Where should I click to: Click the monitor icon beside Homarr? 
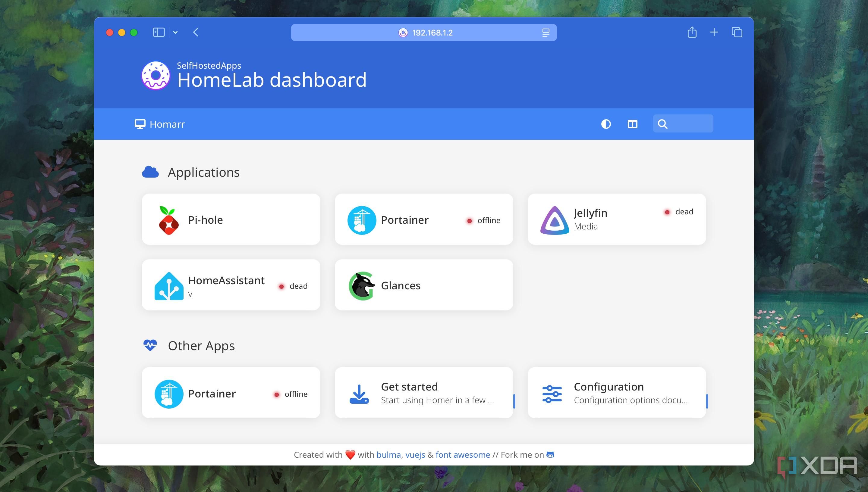140,124
